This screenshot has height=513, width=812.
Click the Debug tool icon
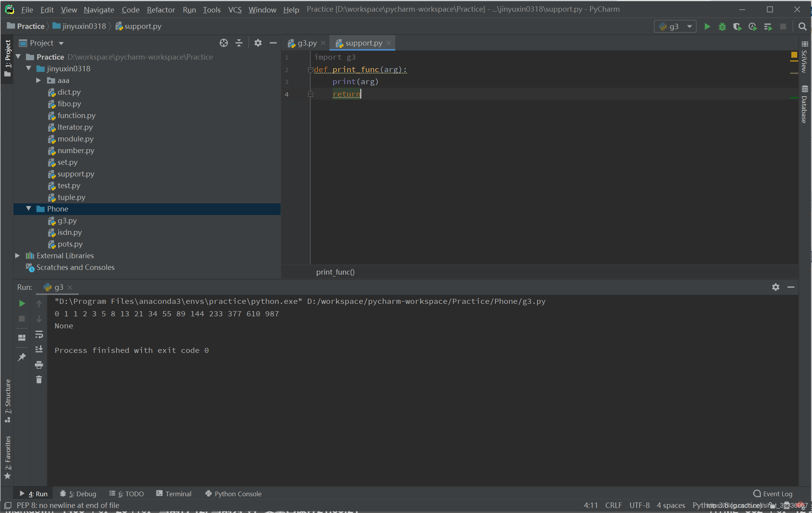[x=723, y=26]
